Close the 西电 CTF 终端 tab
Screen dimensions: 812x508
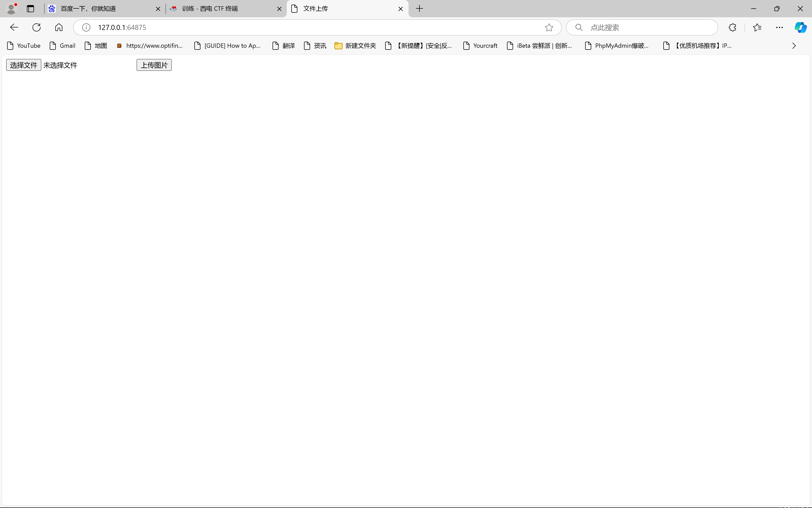tap(279, 9)
